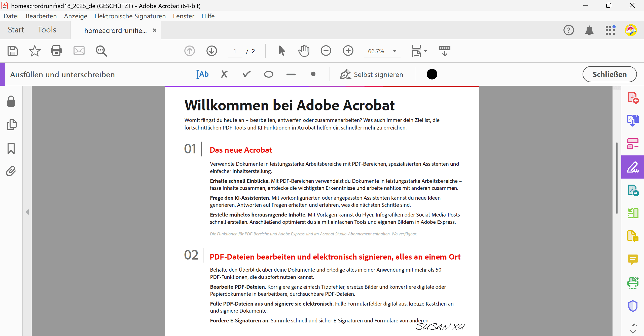644x336 pixels.
Task: Switch to the Start tab
Action: point(16,30)
